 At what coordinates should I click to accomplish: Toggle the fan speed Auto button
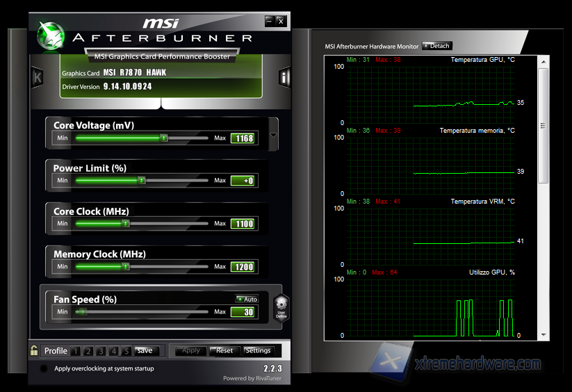247,299
